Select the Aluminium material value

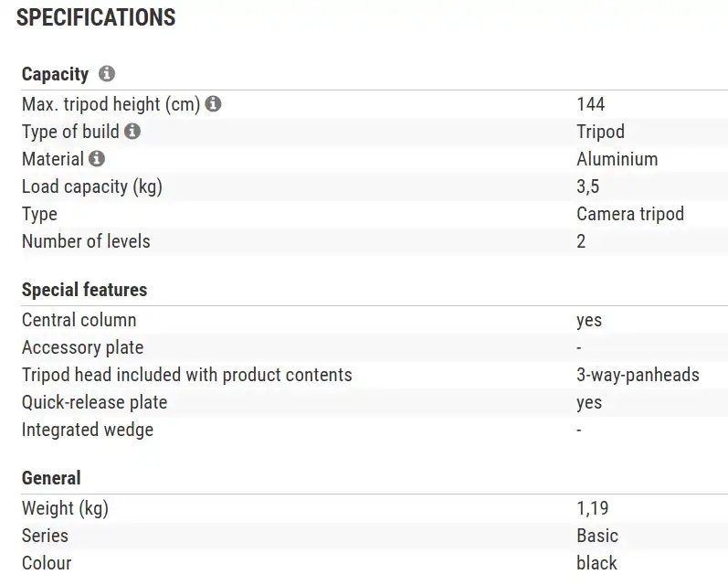pos(617,159)
